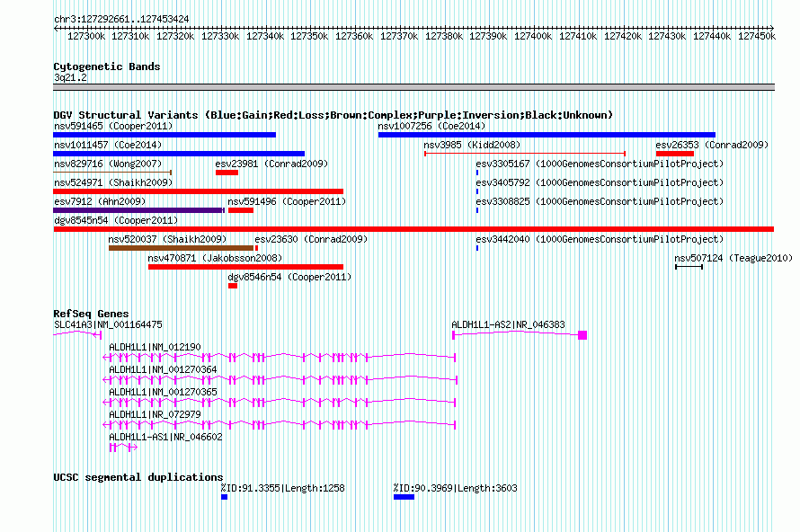Open dgv8545n54 (Cooper2011) label
The image size is (800, 532).
[x=116, y=220]
